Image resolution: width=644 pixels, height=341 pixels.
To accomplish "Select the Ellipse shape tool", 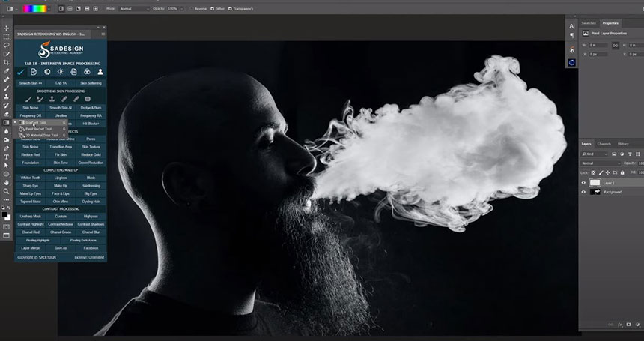I will tap(6, 174).
